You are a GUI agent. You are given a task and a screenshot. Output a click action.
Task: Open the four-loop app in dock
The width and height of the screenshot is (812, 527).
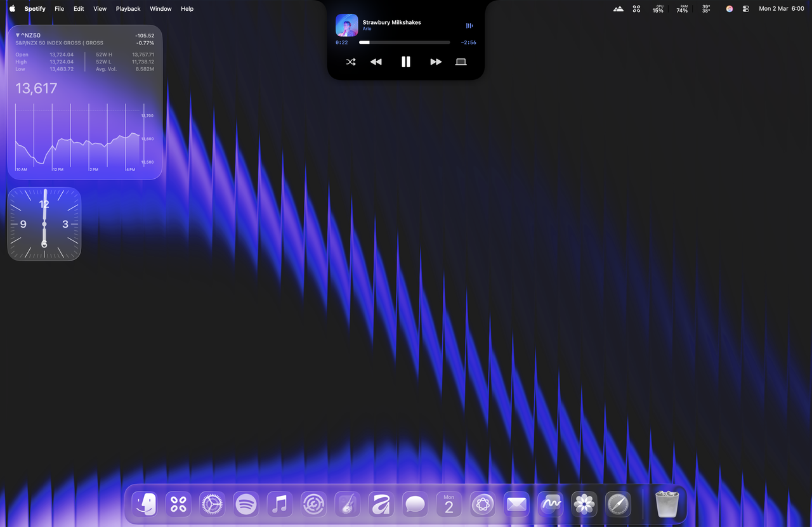click(178, 505)
